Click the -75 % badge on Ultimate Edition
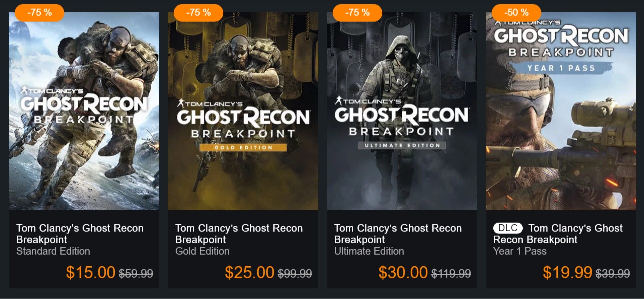Screen dimensions: 644x299 pos(357,13)
